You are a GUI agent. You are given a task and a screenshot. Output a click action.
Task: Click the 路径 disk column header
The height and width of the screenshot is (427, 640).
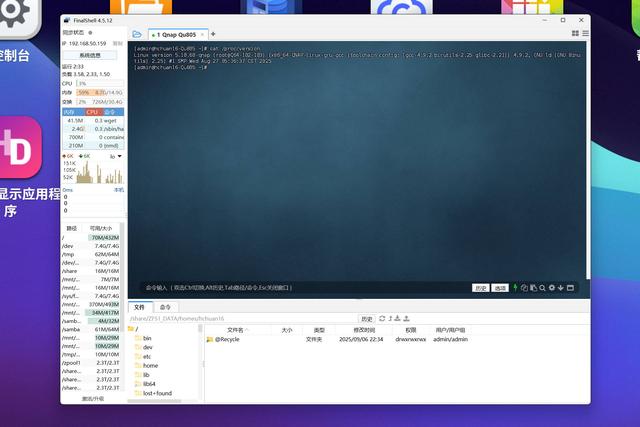[x=72, y=228]
